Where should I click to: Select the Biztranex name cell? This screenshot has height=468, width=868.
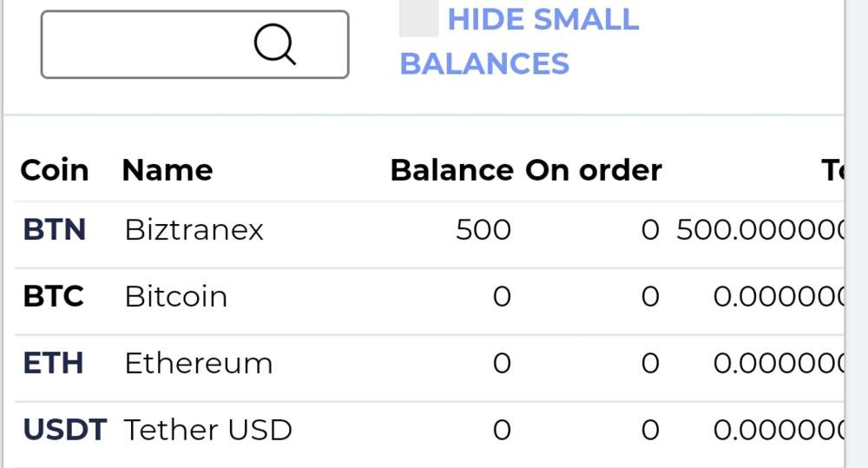pos(194,230)
